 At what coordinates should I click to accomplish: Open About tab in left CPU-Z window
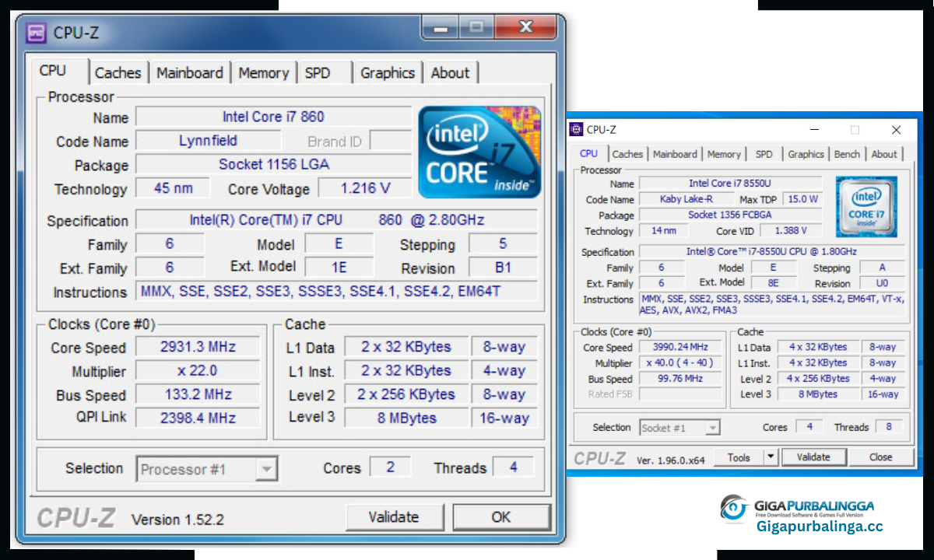click(x=450, y=73)
